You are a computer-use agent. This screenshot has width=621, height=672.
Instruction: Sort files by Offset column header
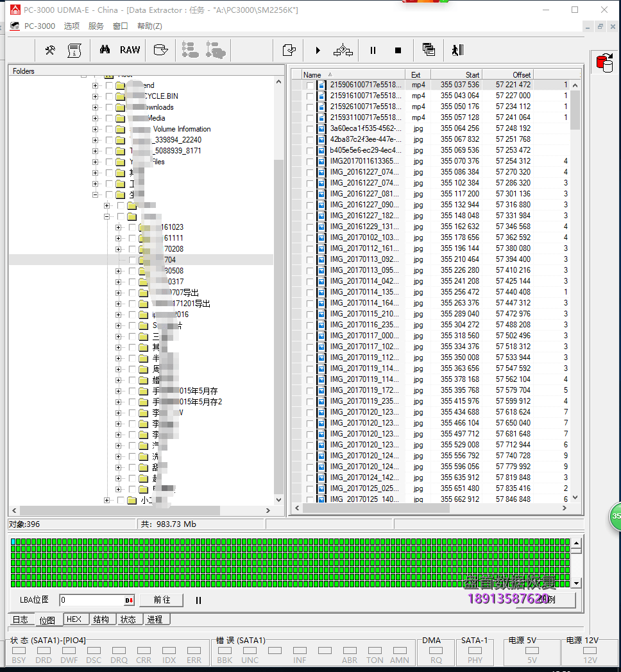[x=507, y=74]
